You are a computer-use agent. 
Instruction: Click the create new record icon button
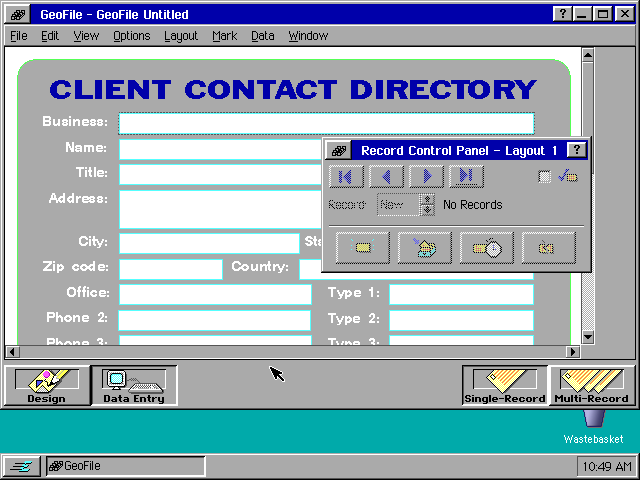[363, 248]
